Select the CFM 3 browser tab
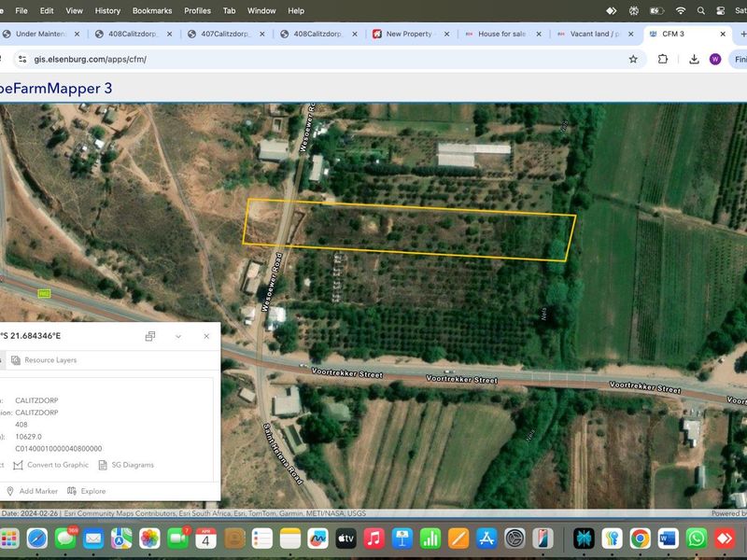The height and width of the screenshot is (560, 747). click(672, 32)
